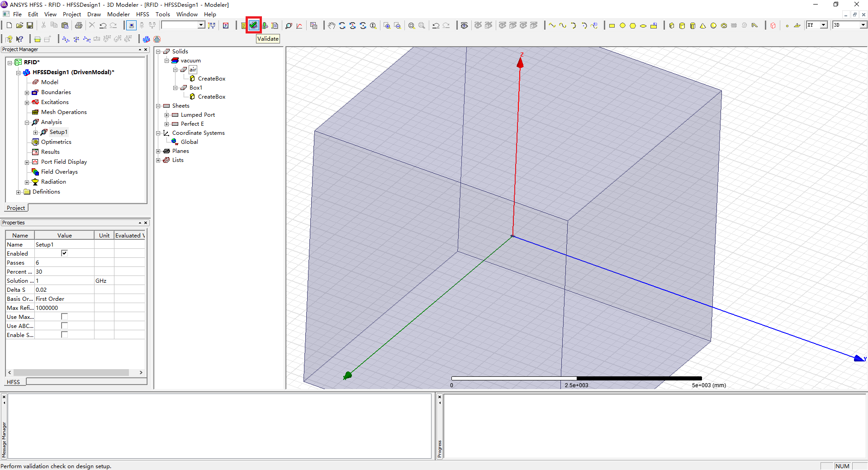Screen dimensions: 868x470
Task: Select the Draw Box tool
Action: point(672,25)
